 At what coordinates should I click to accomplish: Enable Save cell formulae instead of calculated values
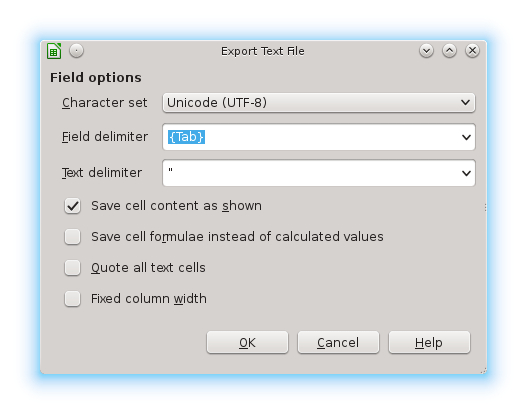coord(73,237)
